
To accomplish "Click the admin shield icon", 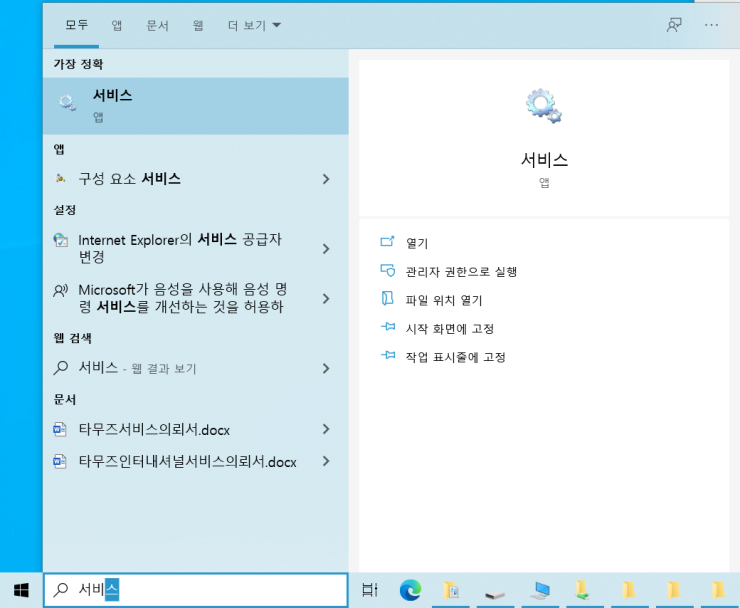I will point(387,270).
